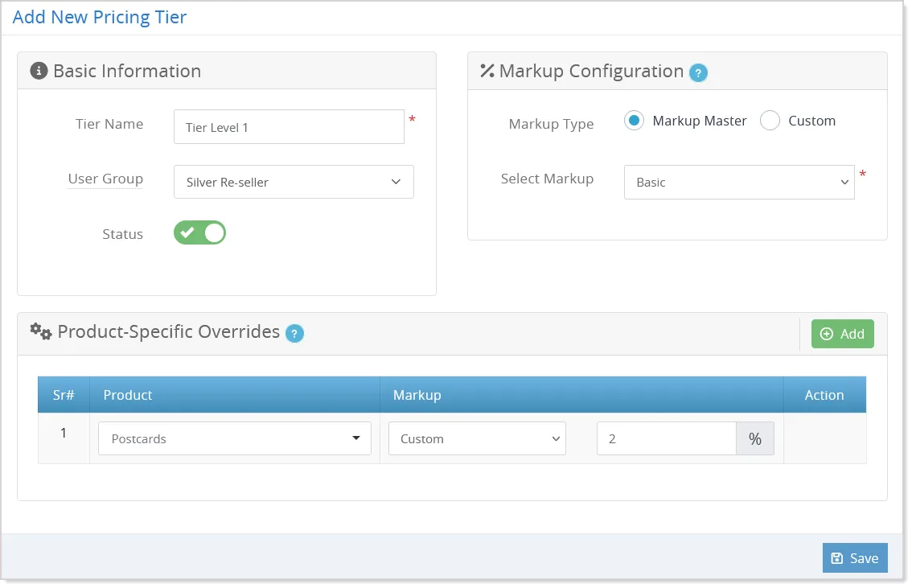Screen dimensions: 912x588
Task: Click the User Group label
Action: (105, 179)
